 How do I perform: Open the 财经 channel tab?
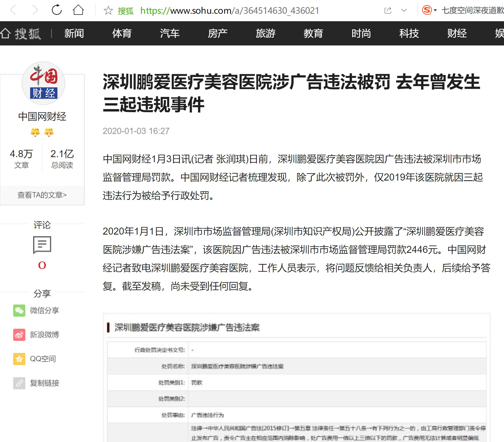pos(457,33)
